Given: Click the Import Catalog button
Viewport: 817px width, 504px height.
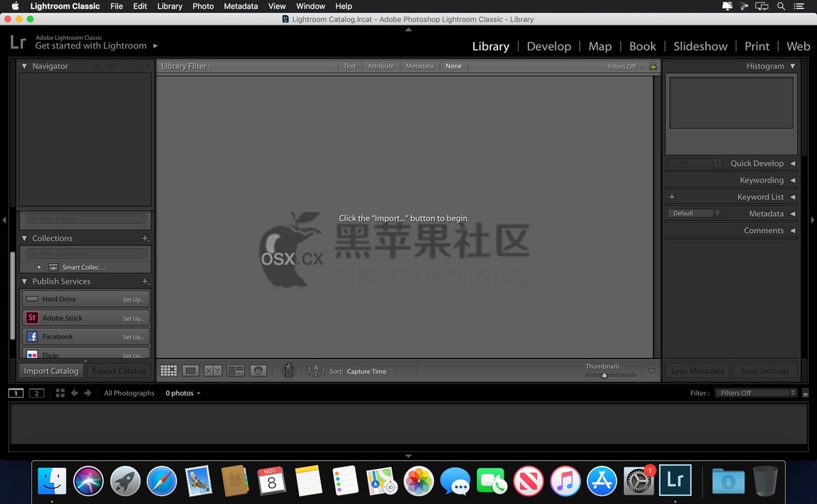Looking at the screenshot, I should click(x=51, y=371).
